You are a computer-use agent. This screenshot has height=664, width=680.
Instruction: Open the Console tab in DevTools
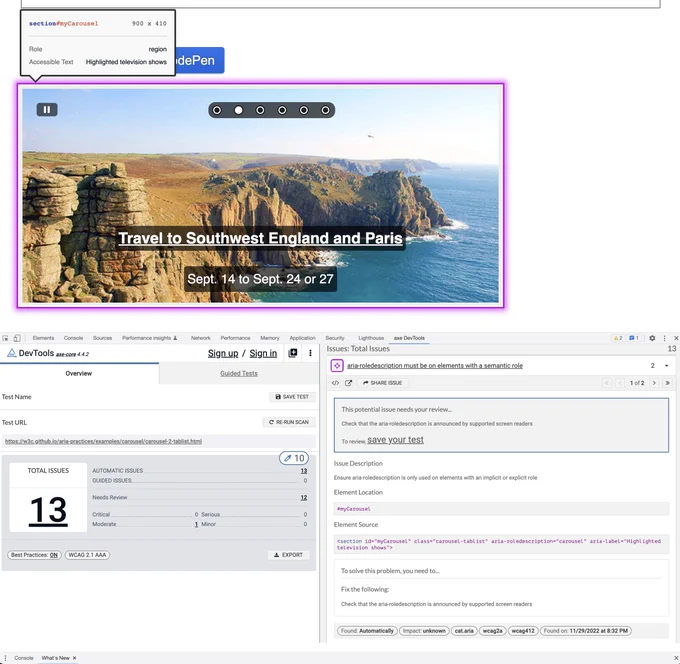(x=73, y=338)
